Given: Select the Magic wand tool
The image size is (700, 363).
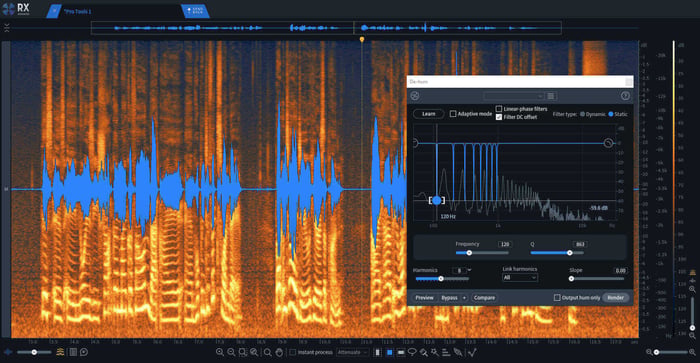Looking at the screenshot, I should pyautogui.click(x=434, y=352).
